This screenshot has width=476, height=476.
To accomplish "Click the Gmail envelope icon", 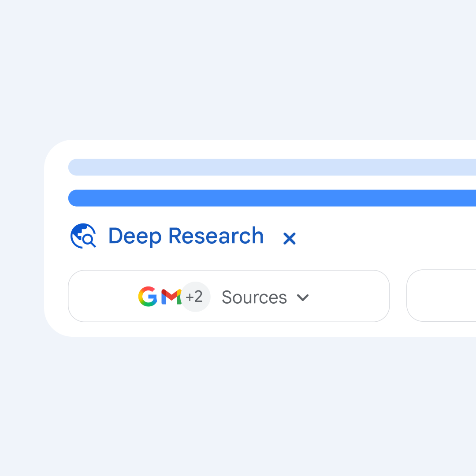I will (x=171, y=297).
